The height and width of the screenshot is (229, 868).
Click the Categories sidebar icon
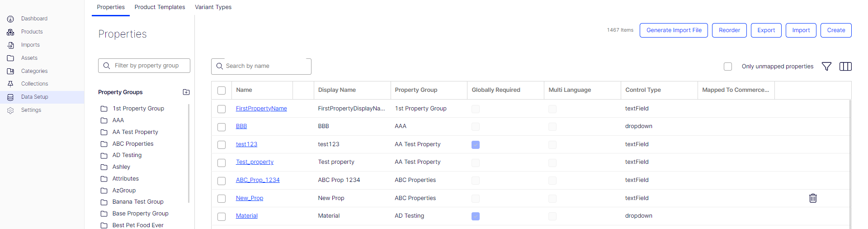(x=10, y=71)
